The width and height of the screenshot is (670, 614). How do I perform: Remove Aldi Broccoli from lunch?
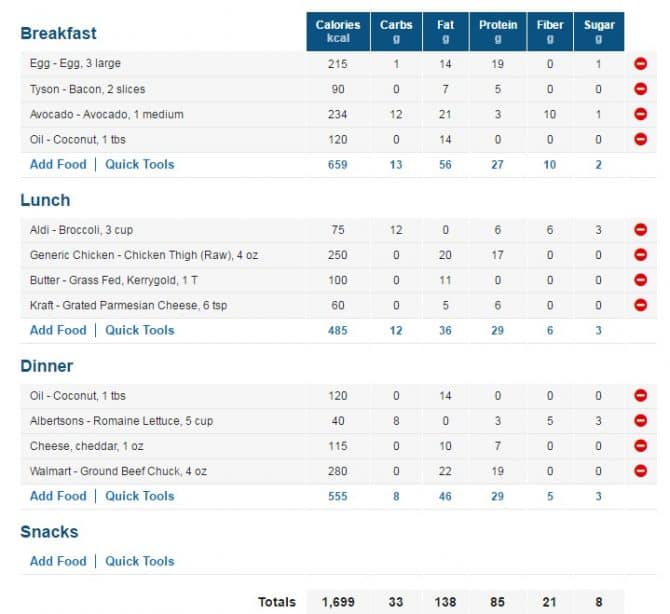[640, 229]
